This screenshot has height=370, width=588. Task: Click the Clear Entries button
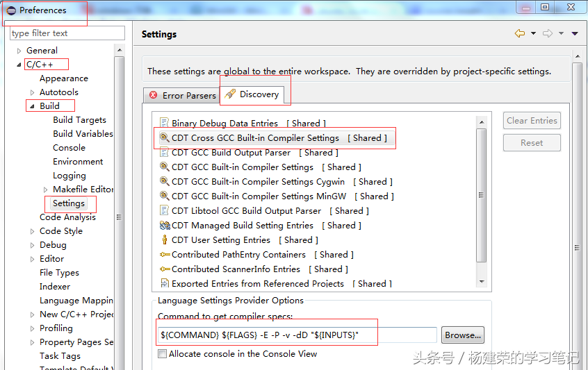coord(532,121)
